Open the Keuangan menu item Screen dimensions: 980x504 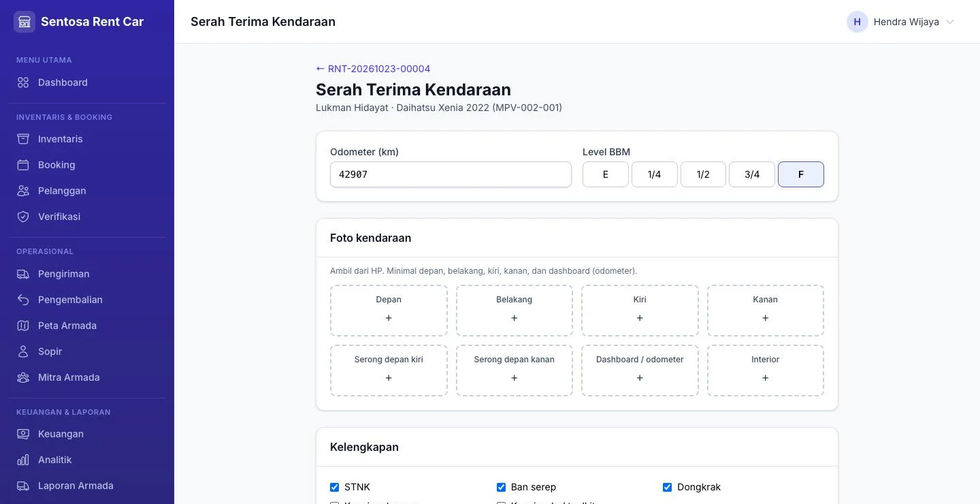87,434
